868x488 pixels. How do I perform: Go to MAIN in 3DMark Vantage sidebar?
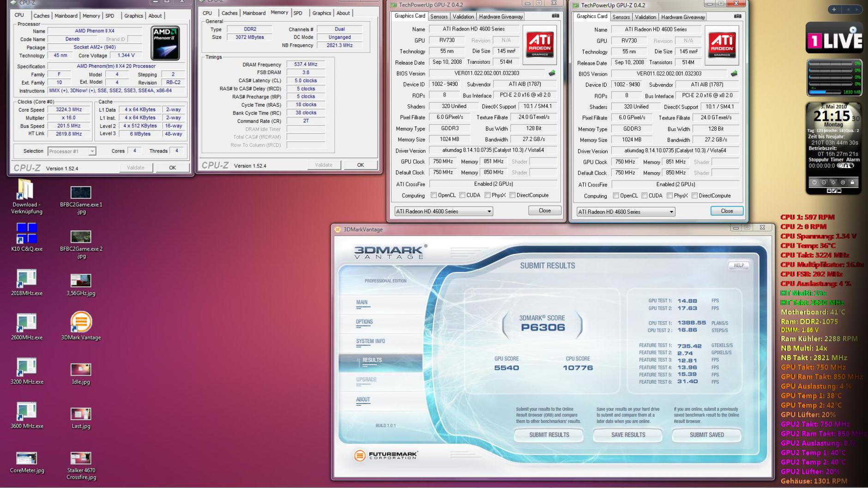pos(362,303)
